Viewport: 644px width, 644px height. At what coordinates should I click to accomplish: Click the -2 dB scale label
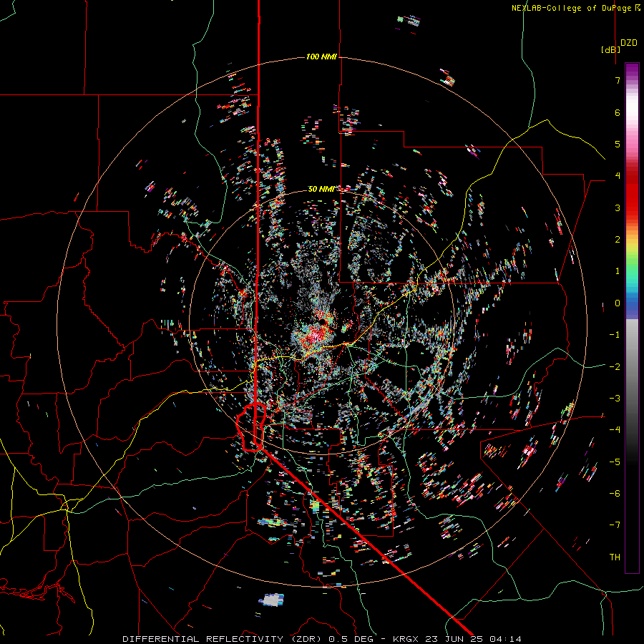pyautogui.click(x=615, y=367)
